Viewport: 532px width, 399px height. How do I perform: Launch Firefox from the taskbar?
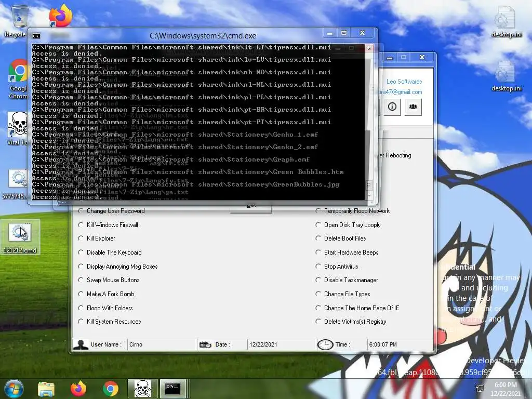(x=78, y=389)
